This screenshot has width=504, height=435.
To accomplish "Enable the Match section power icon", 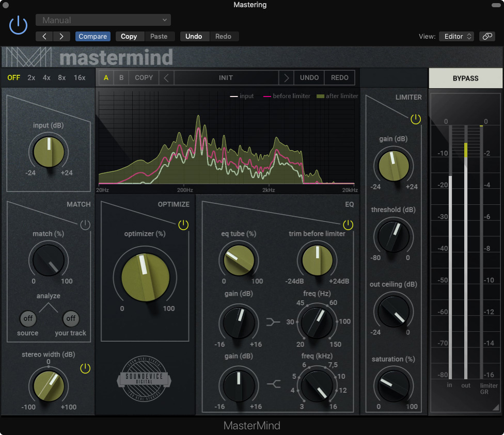I will point(85,225).
